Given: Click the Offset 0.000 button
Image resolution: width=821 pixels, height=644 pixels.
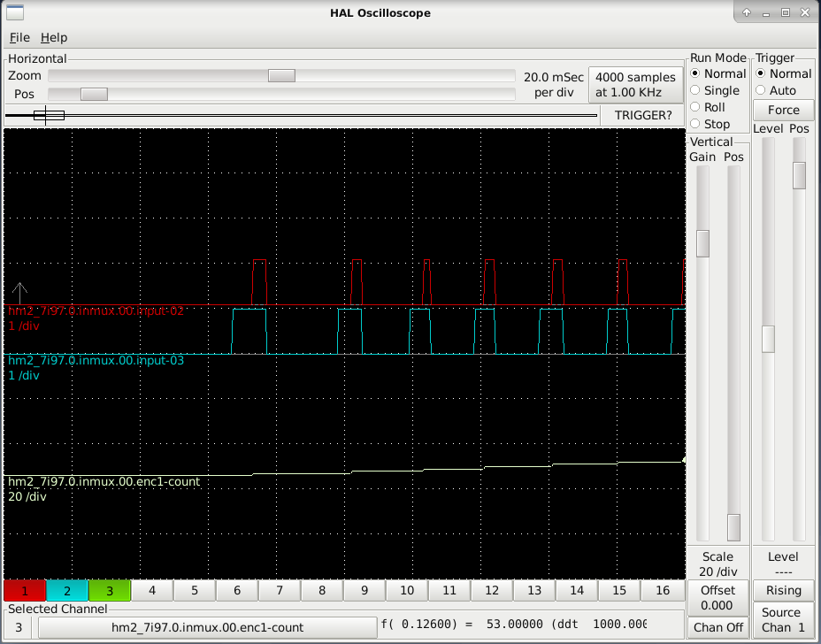Looking at the screenshot, I should pyautogui.click(x=717, y=598).
